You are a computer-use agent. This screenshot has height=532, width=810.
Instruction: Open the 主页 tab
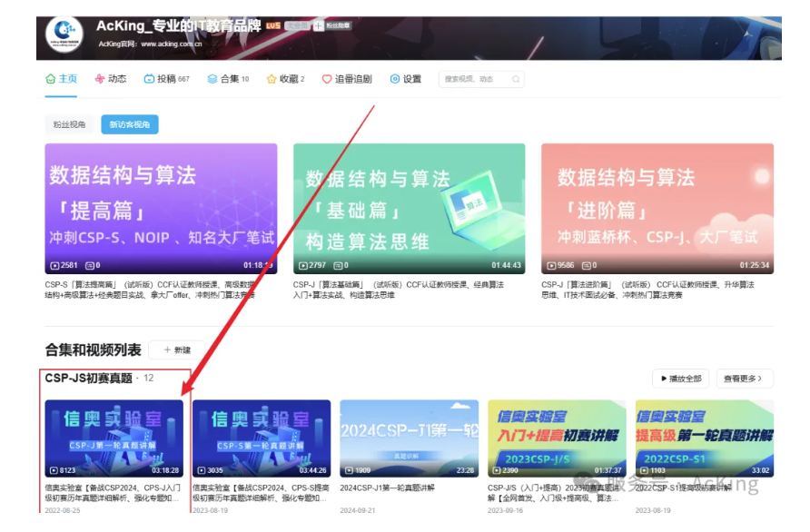(61, 79)
